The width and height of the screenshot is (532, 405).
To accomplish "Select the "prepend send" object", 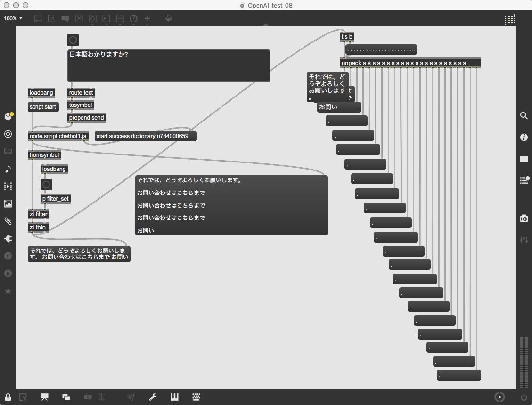I will pos(87,118).
